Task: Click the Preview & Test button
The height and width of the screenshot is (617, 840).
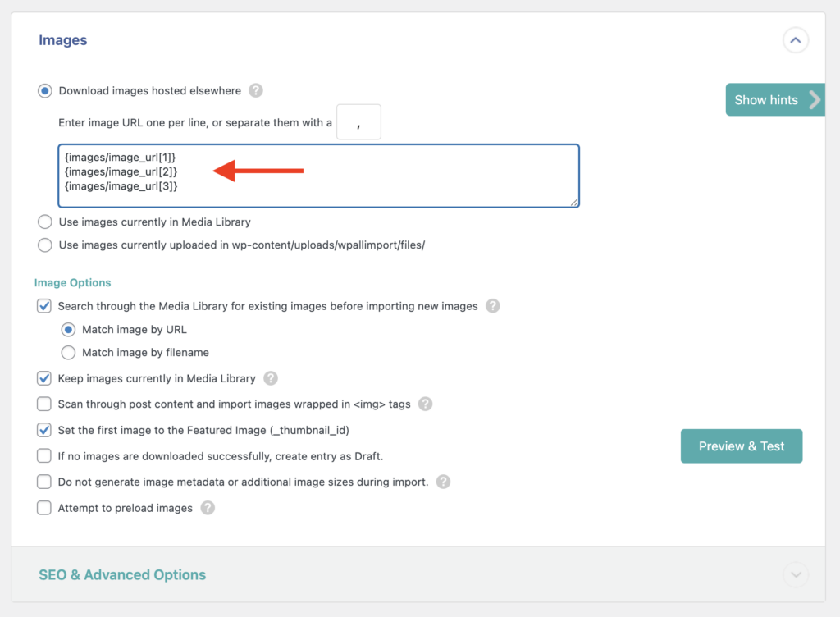Action: 741,446
